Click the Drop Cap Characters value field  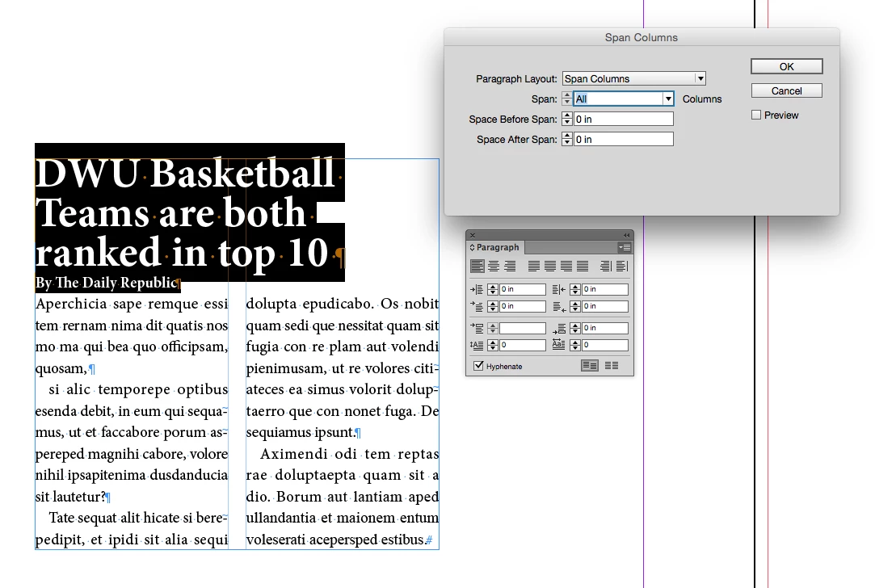(605, 346)
